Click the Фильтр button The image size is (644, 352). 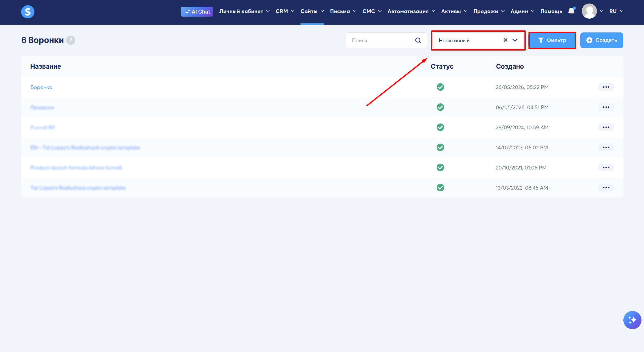552,40
